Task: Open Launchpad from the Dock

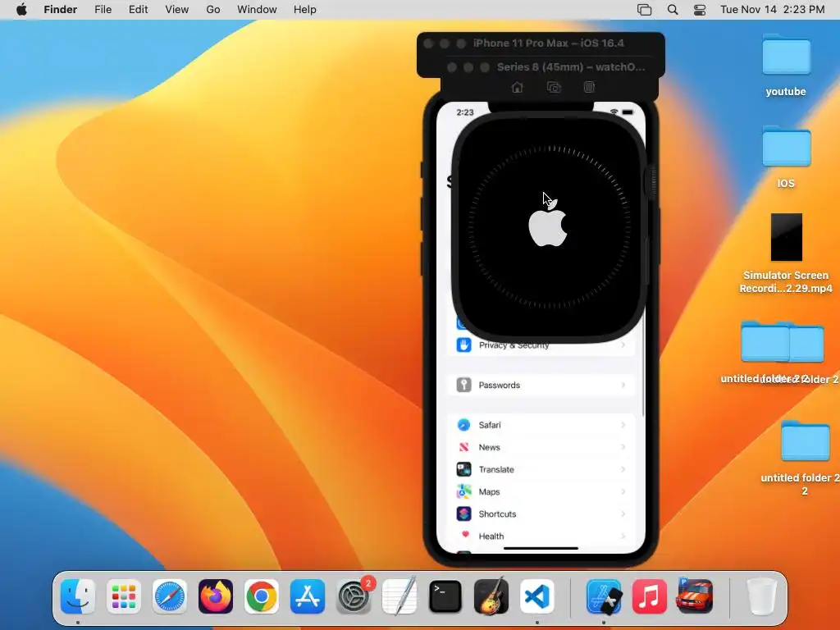Action: [x=124, y=596]
